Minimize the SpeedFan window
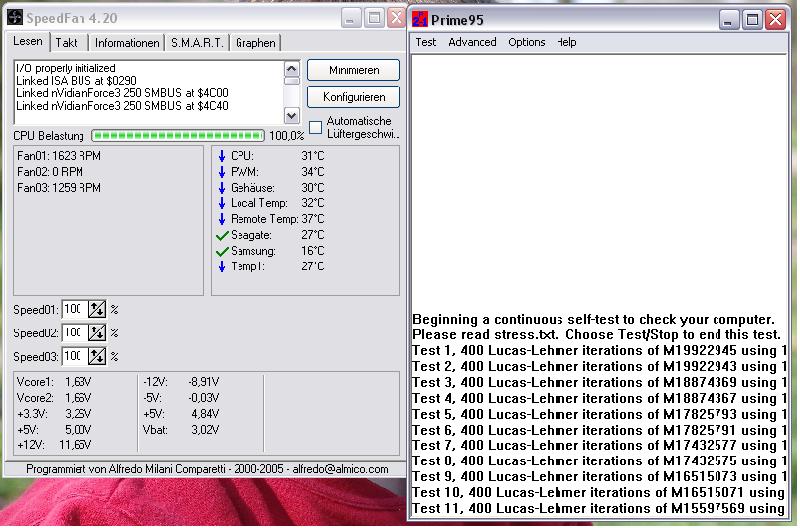The image size is (800, 528). 349,19
